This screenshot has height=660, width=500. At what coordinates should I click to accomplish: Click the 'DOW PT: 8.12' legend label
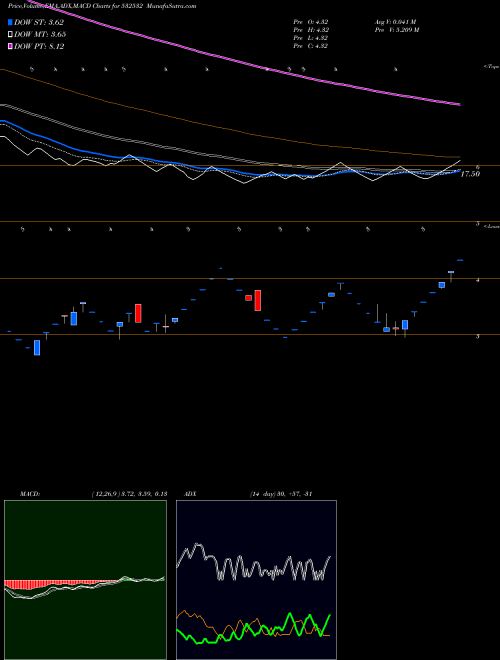pyautogui.click(x=39, y=46)
